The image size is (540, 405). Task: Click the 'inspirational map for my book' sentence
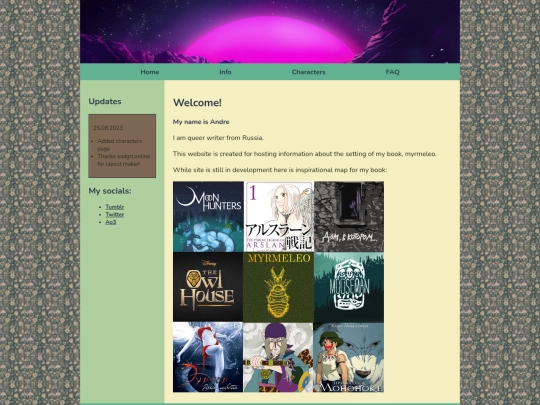click(x=280, y=170)
